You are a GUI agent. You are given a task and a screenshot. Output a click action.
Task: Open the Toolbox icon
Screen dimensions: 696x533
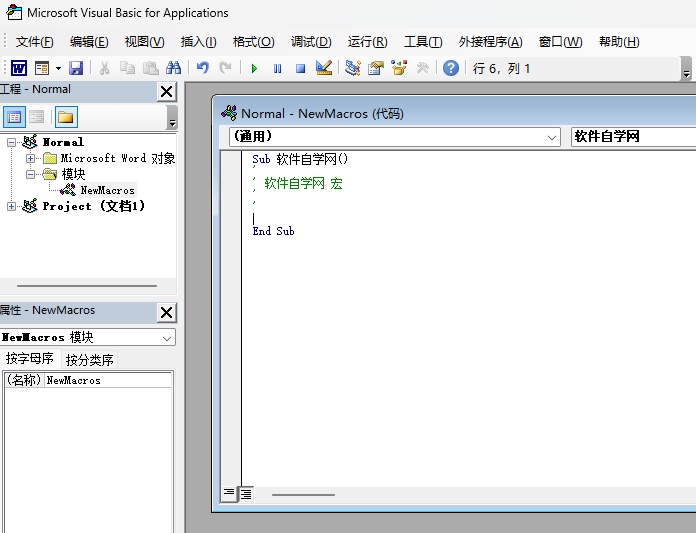point(422,68)
